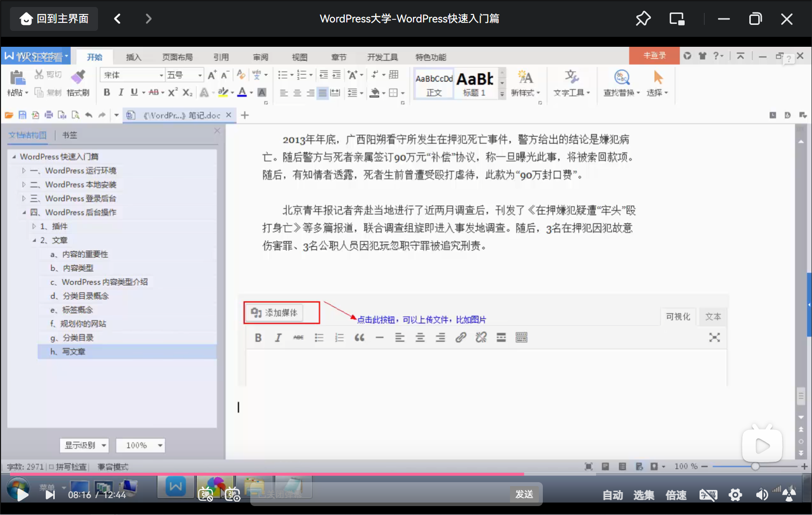Click the justify alignment icon in ribbon

323,93
